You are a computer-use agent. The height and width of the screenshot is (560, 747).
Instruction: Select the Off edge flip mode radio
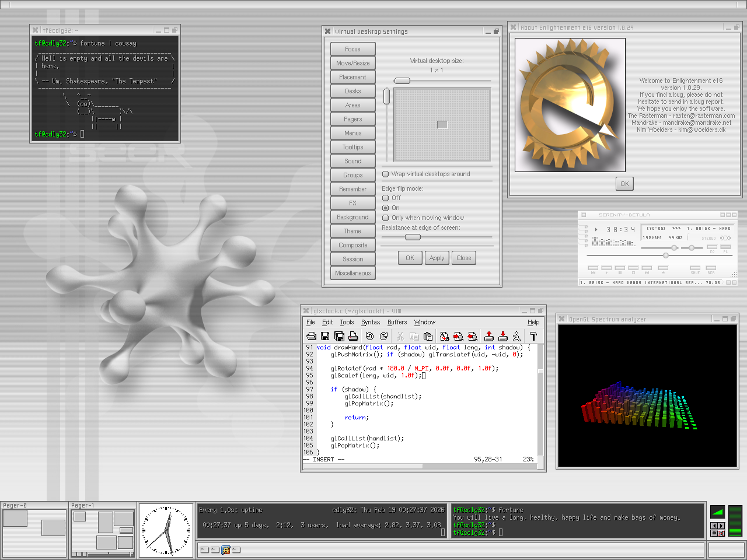tap(386, 198)
